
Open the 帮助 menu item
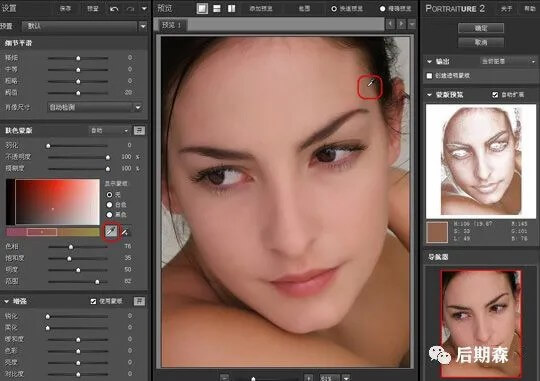point(530,9)
